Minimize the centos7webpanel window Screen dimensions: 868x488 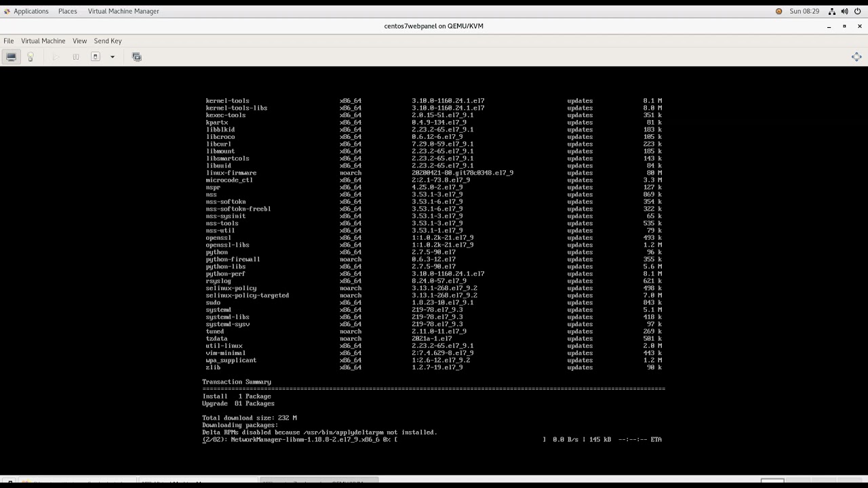[829, 26]
